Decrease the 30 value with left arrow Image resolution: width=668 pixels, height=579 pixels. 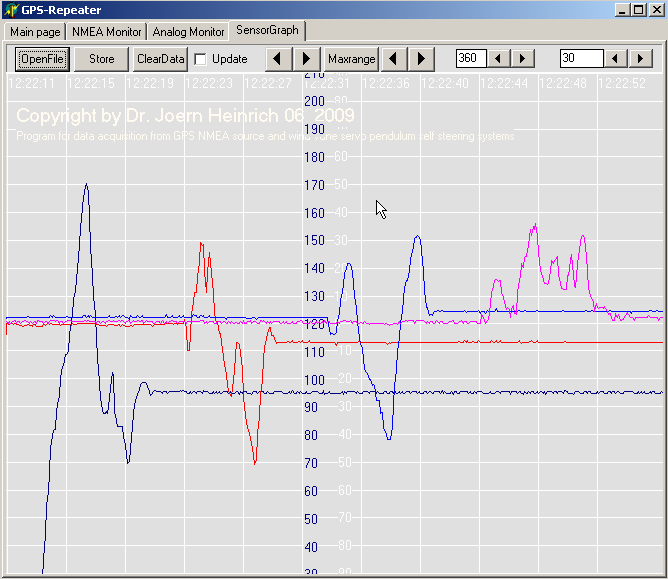point(615,58)
